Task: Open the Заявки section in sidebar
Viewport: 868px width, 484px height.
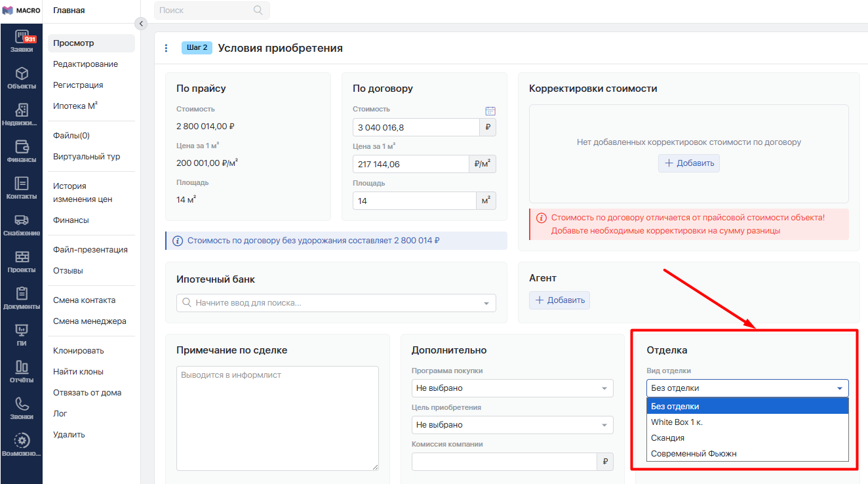Action: pos(22,41)
